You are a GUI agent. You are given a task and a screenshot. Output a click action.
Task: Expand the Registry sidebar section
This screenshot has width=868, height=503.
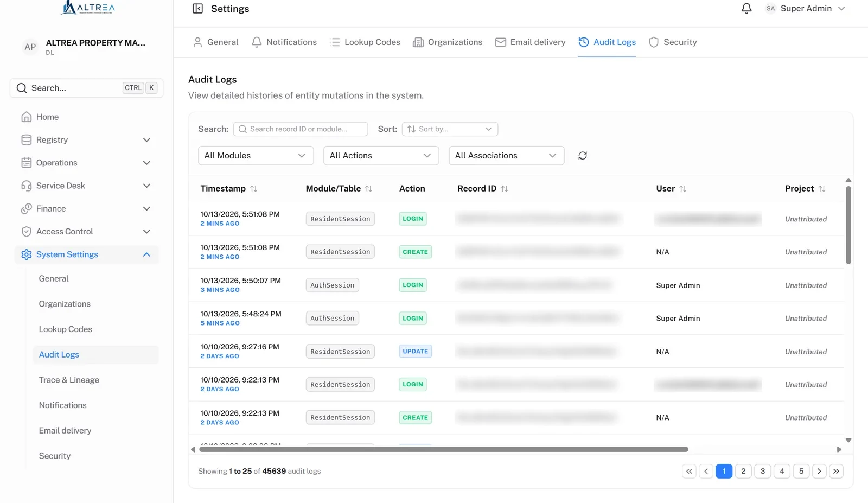pyautogui.click(x=87, y=140)
